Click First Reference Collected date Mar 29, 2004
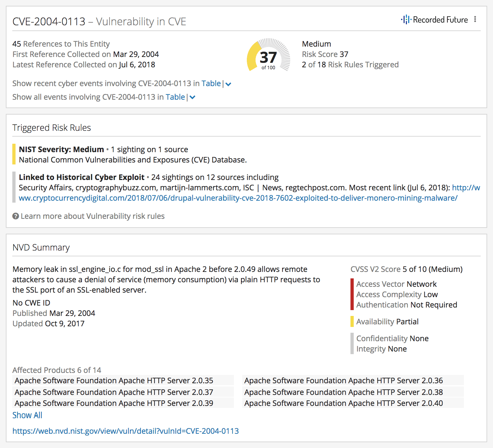The width and height of the screenshot is (493, 448). coord(136,54)
